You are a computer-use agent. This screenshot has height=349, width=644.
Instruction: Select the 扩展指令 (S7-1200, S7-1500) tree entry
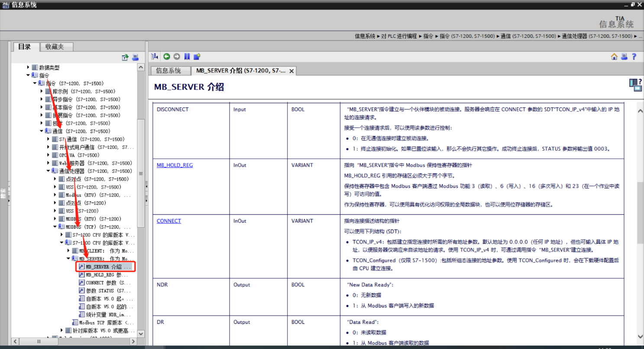(86, 115)
